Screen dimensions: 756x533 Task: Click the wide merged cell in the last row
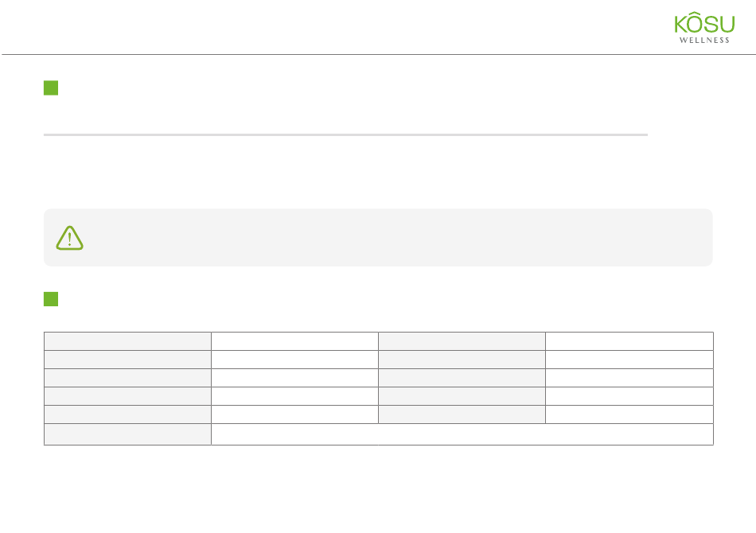click(x=462, y=434)
